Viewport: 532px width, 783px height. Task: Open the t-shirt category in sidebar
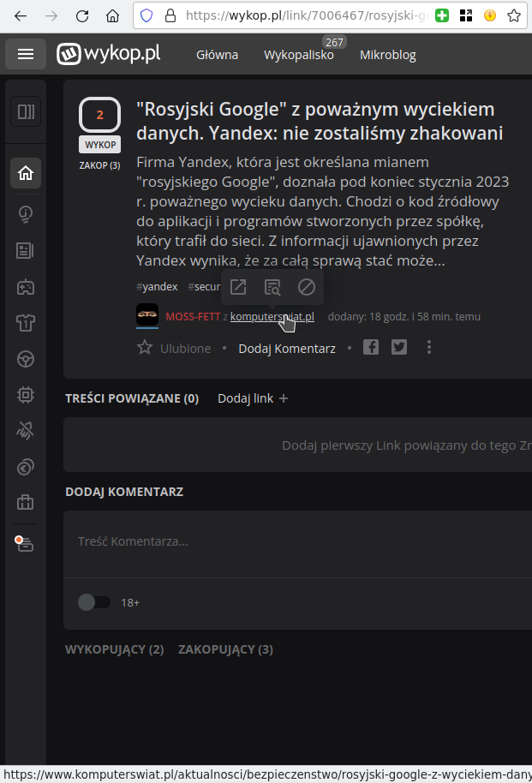[26, 323]
